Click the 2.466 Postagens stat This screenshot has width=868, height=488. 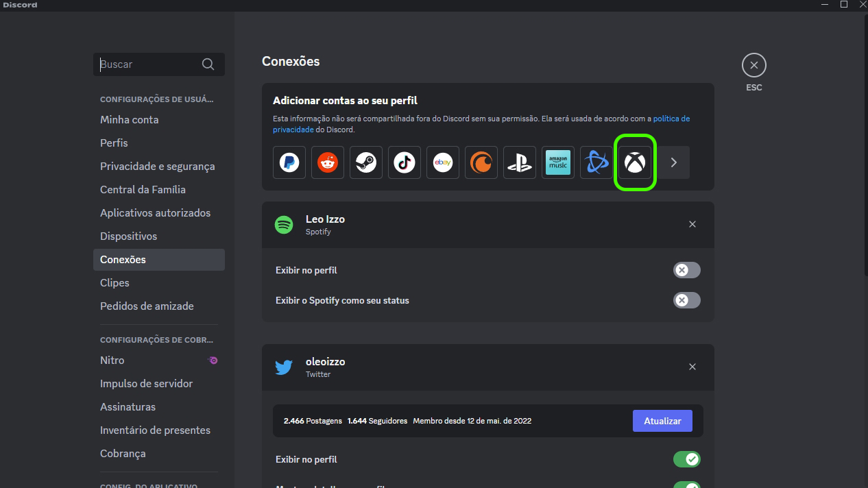(x=313, y=421)
